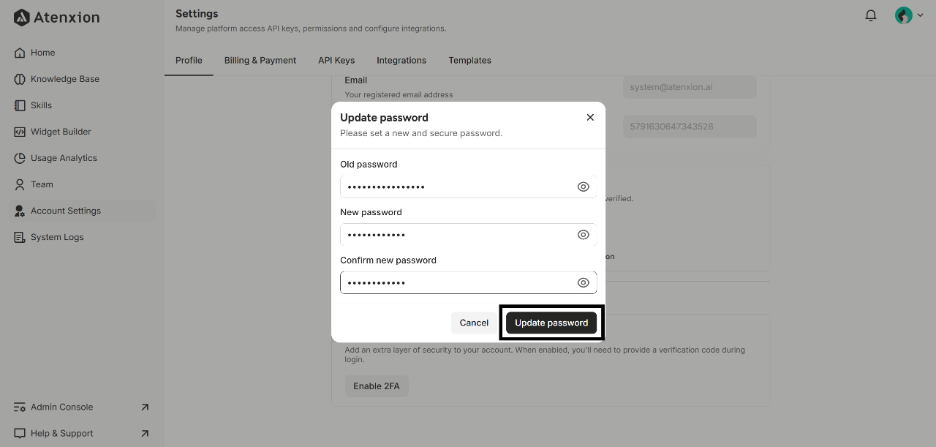Viewport: 936px width, 447px height.
Task: Reveal the new password field contents
Action: coord(583,235)
